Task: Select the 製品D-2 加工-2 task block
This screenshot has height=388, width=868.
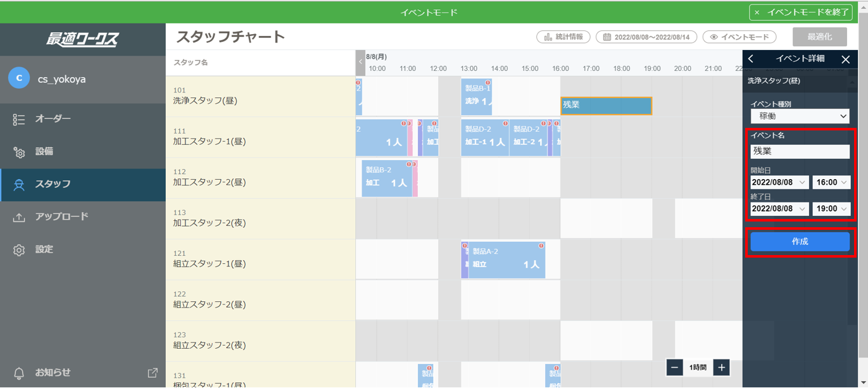Action: 529,138
